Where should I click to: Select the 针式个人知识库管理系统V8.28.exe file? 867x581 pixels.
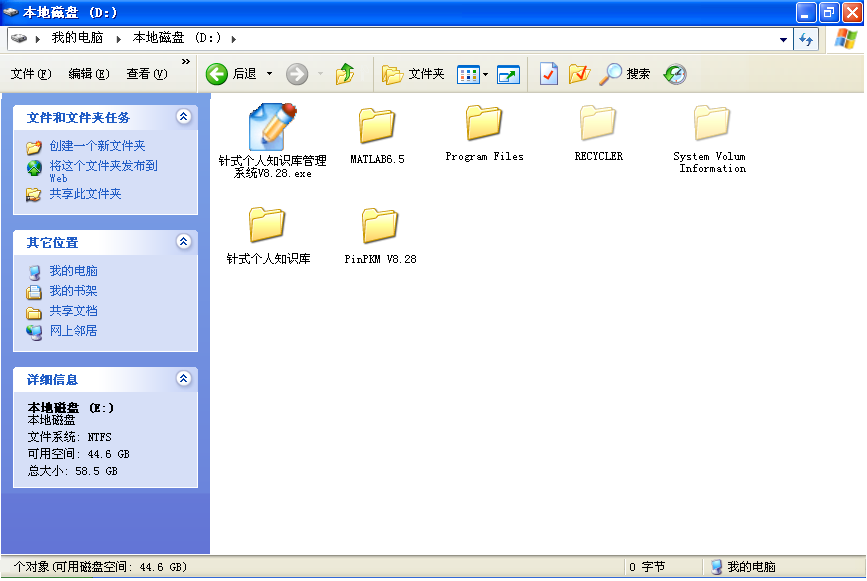tap(271, 126)
